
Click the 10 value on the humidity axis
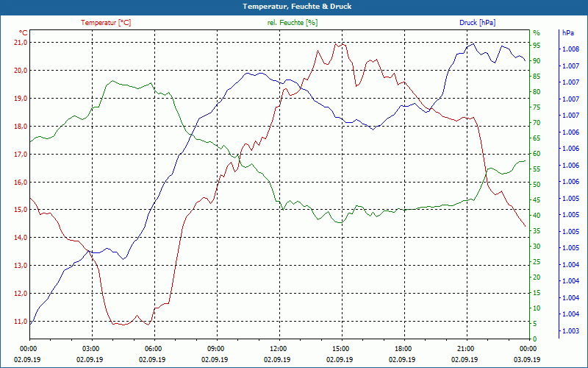point(537,308)
